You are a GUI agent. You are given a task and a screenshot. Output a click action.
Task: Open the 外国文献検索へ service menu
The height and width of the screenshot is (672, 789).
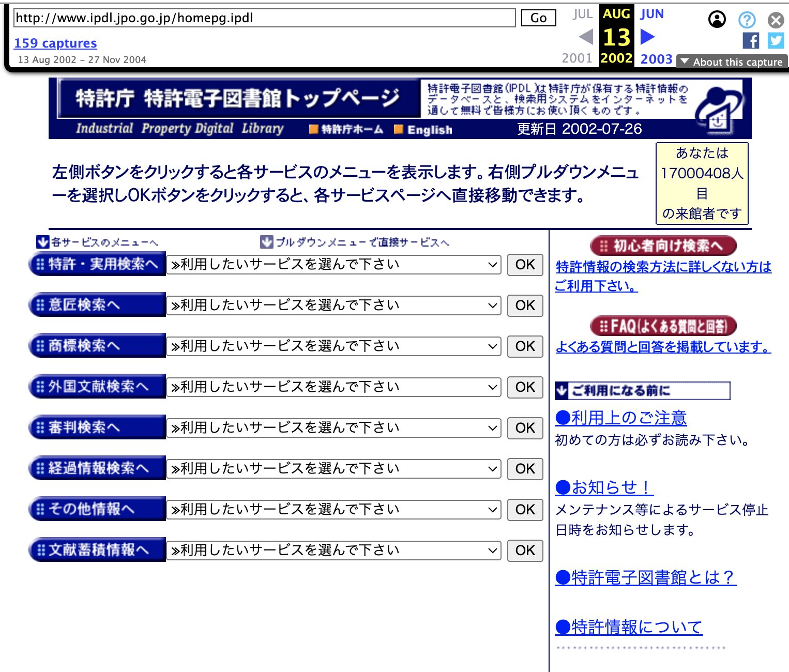pos(97,387)
